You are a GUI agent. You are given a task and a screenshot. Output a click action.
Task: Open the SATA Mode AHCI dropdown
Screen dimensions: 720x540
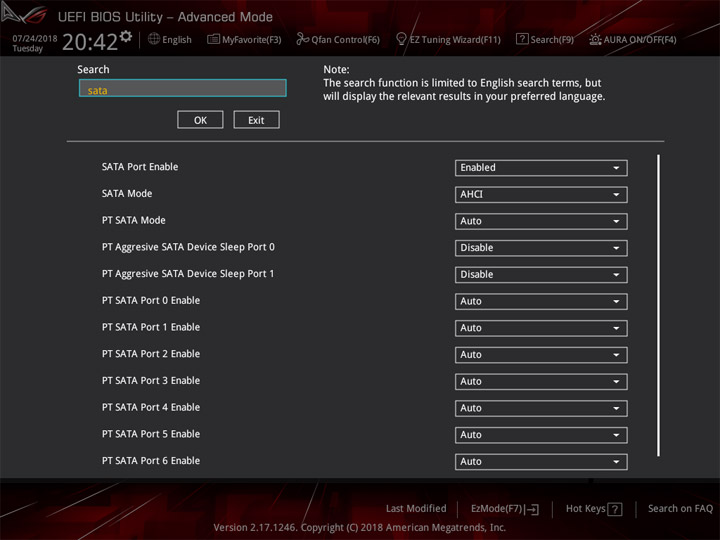(541, 194)
